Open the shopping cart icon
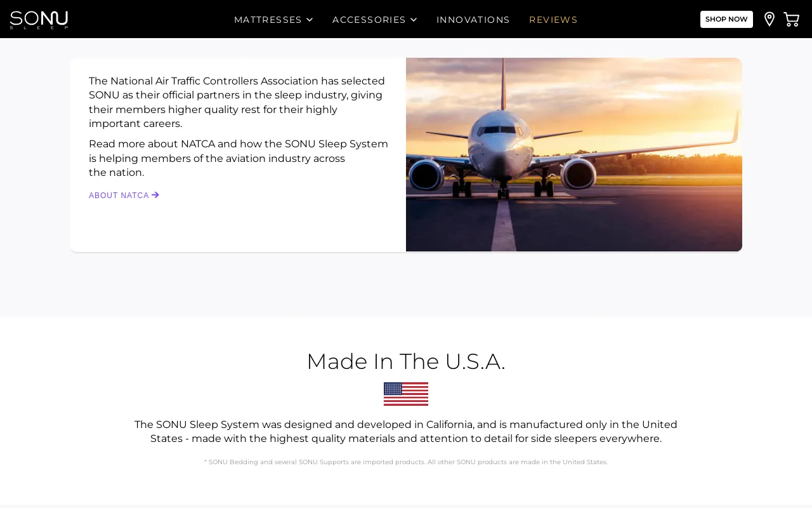This screenshot has height=508, width=812. (x=791, y=19)
